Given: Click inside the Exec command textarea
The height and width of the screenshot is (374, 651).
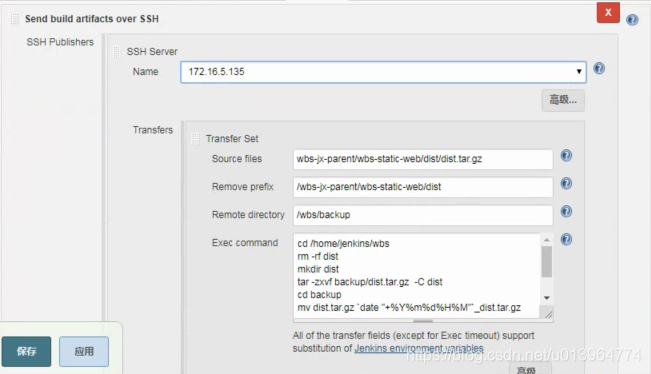Looking at the screenshot, I should 416,276.
